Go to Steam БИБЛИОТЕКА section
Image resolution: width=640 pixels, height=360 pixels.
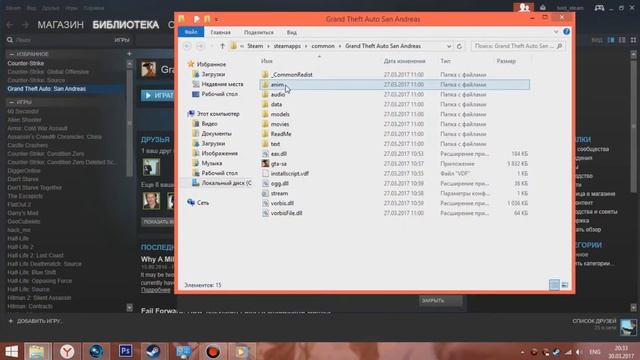point(126,25)
